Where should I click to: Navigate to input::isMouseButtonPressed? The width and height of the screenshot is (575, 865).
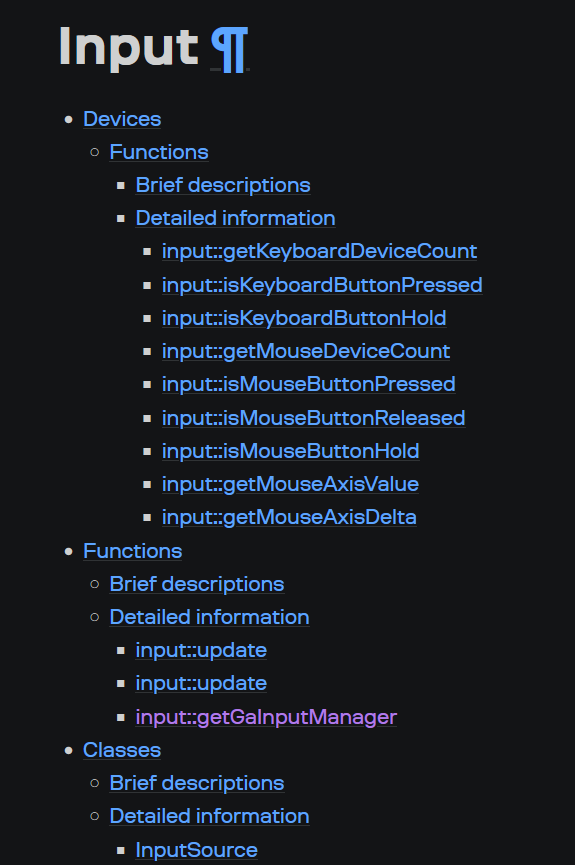(x=308, y=385)
